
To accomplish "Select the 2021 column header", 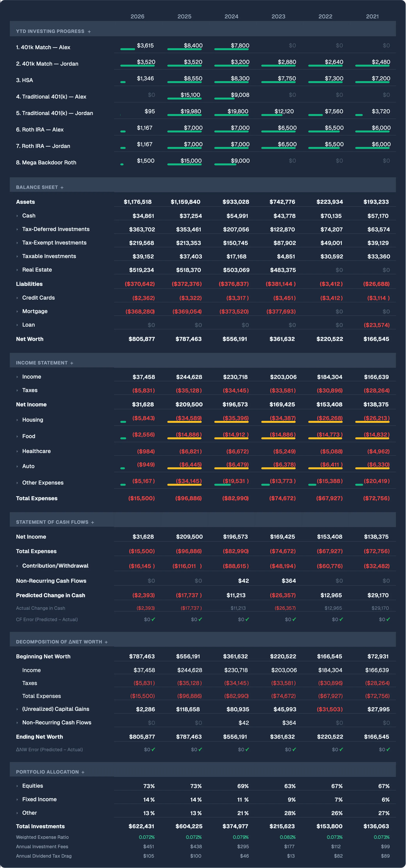I will tap(372, 16).
